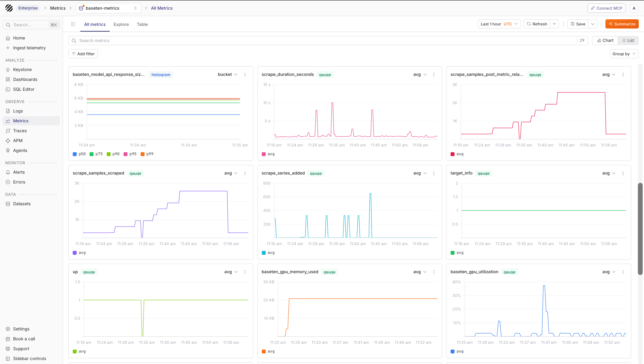The image size is (644, 364).
Task: Toggle p90 series in histogram legend
Action: 113,154
